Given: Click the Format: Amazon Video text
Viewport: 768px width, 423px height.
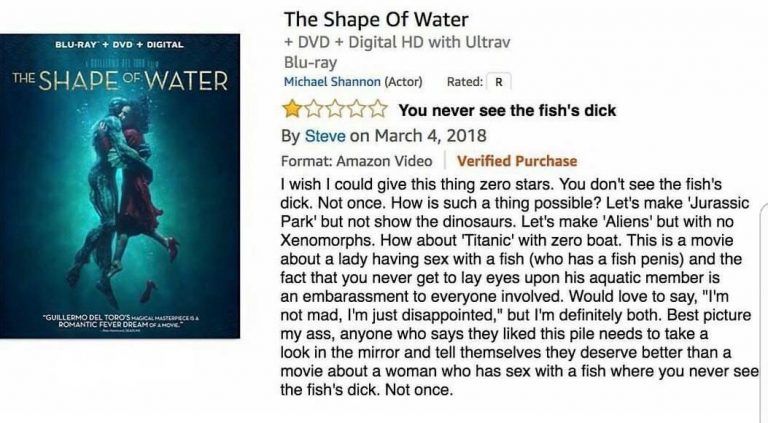Looking at the screenshot, I should (x=357, y=161).
